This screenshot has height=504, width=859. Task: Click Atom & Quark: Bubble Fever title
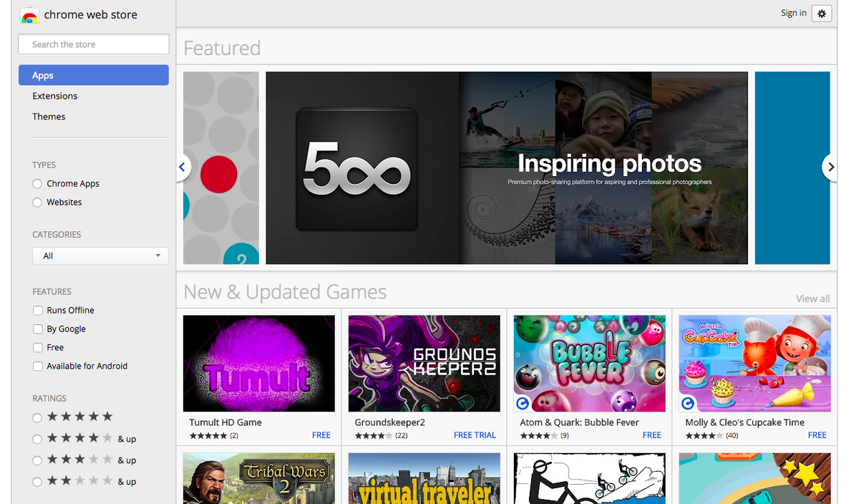[x=580, y=422]
